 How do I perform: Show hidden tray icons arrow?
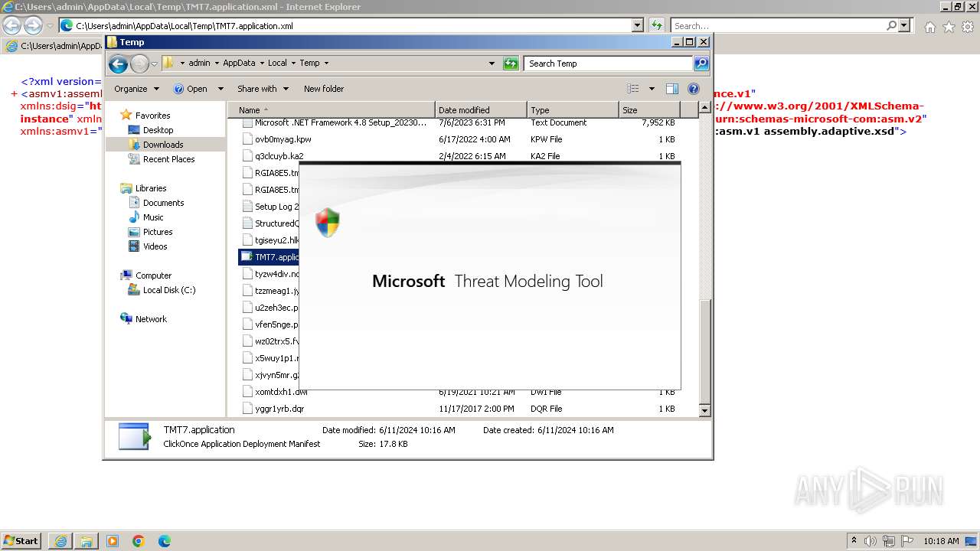pyautogui.click(x=854, y=540)
